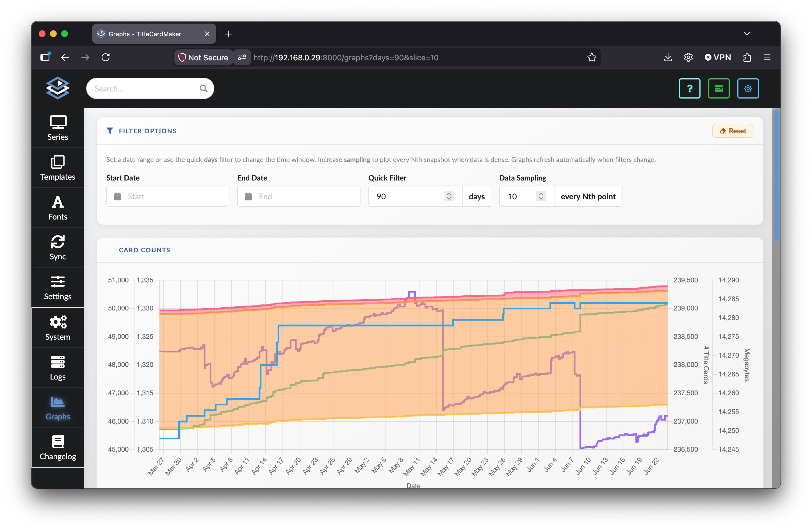This screenshot has height=530, width=812.
Task: Click the calendar icon in End Date
Action: (248, 197)
